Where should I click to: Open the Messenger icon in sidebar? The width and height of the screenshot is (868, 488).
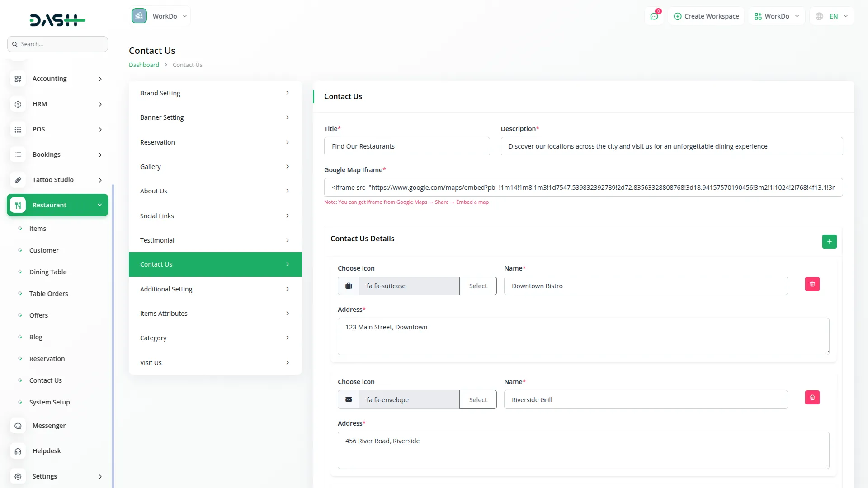pos(18,426)
